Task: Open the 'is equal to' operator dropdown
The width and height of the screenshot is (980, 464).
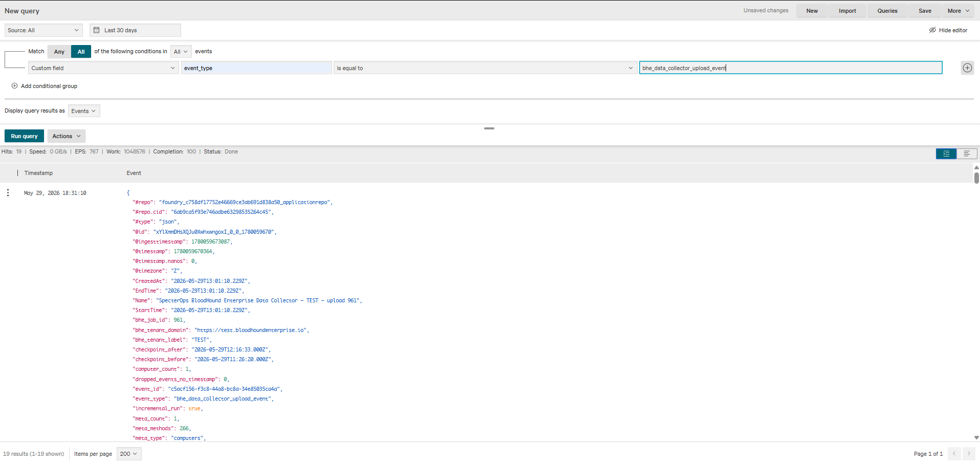Action: click(485, 68)
